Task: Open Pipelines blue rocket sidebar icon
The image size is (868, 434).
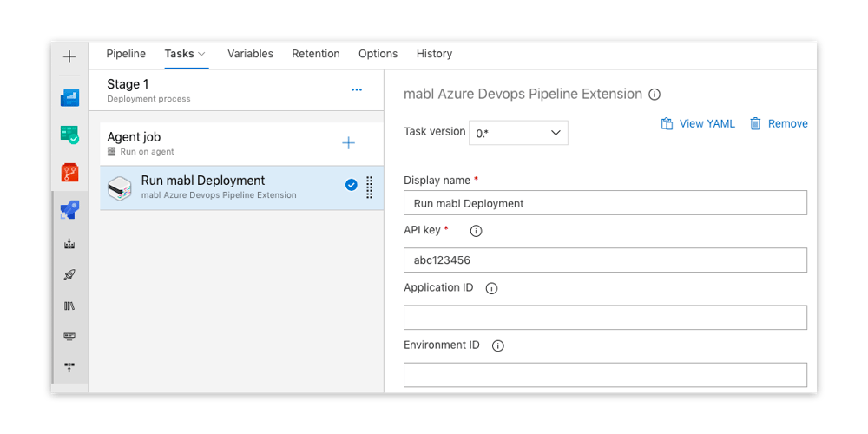Action: pyautogui.click(x=69, y=210)
